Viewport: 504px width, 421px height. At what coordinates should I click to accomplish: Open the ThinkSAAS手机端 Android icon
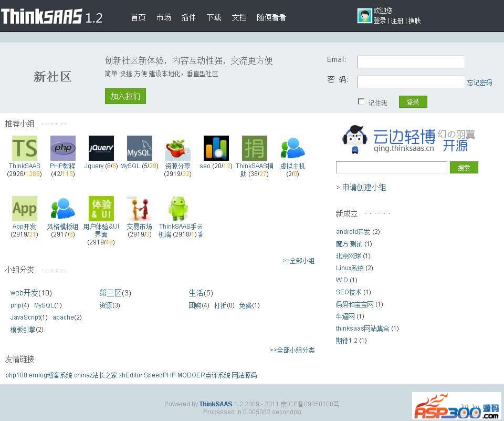pyautogui.click(x=178, y=209)
